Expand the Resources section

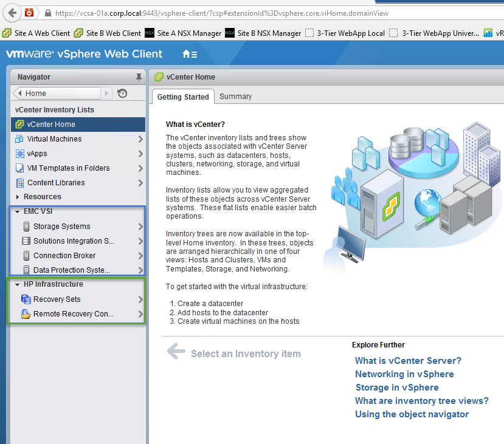18,197
